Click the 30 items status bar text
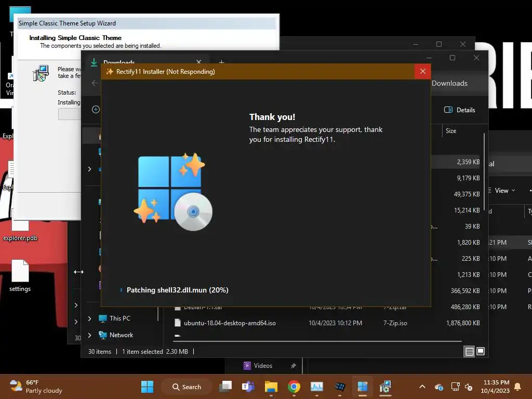 pyautogui.click(x=99, y=352)
